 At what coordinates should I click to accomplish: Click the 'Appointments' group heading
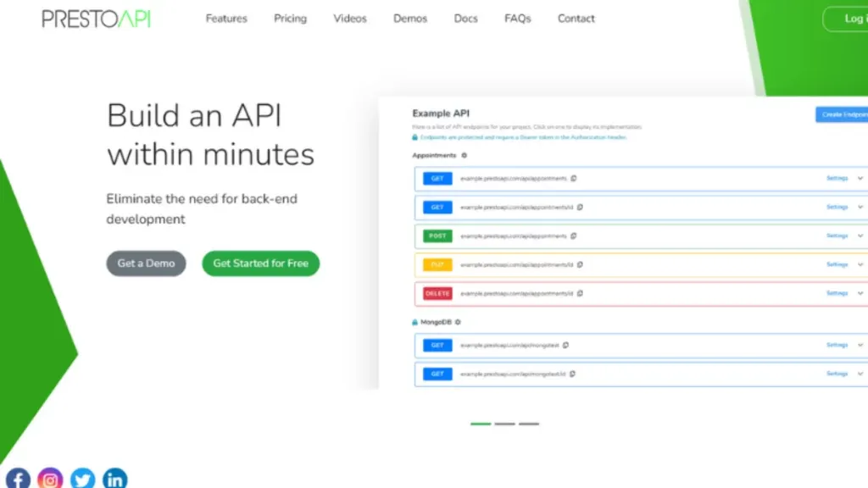click(434, 156)
